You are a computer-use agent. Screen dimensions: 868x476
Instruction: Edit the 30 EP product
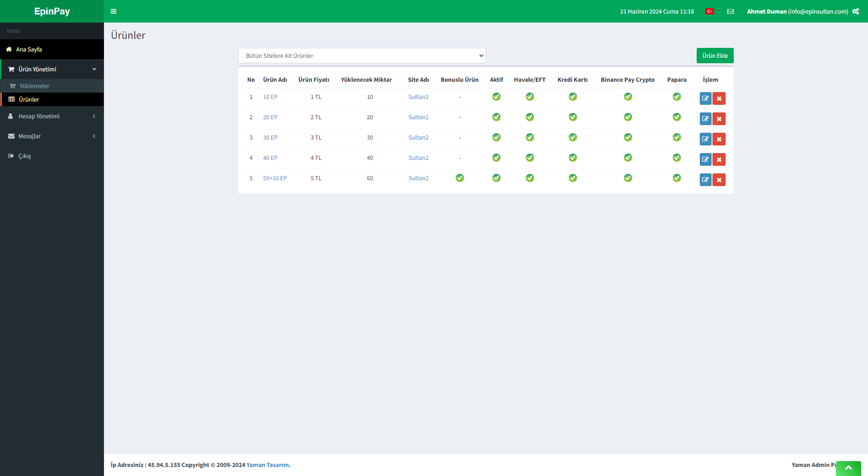(705, 139)
